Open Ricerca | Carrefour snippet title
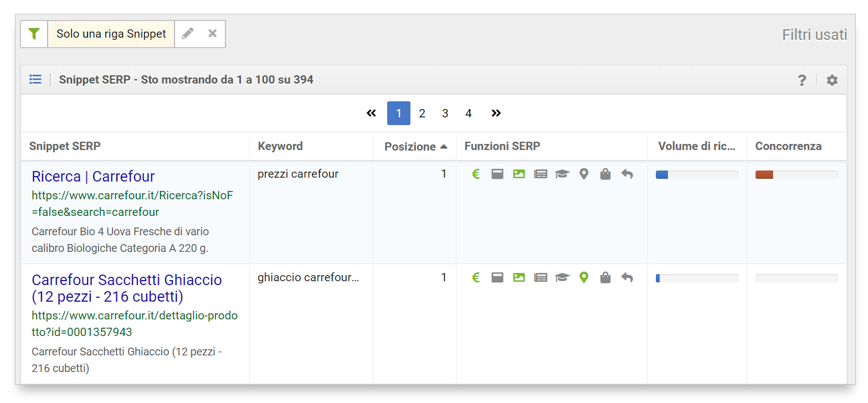Viewport: 868px width, 403px height. coord(93,176)
